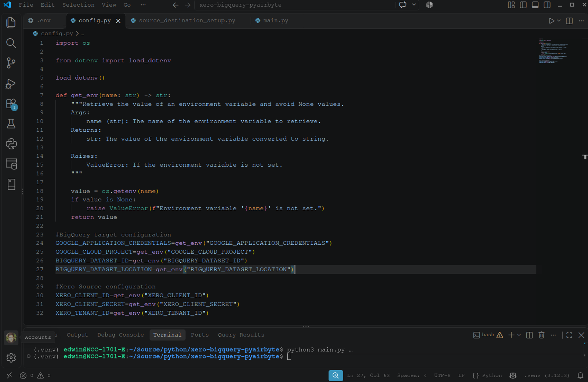Open the remote window indicator

pyautogui.click(x=9, y=375)
